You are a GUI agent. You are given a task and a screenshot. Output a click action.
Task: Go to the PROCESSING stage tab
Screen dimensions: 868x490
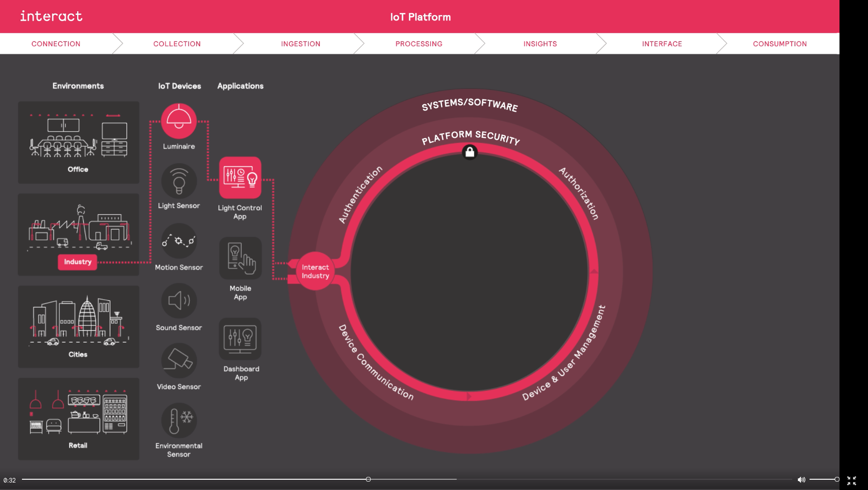coord(419,44)
